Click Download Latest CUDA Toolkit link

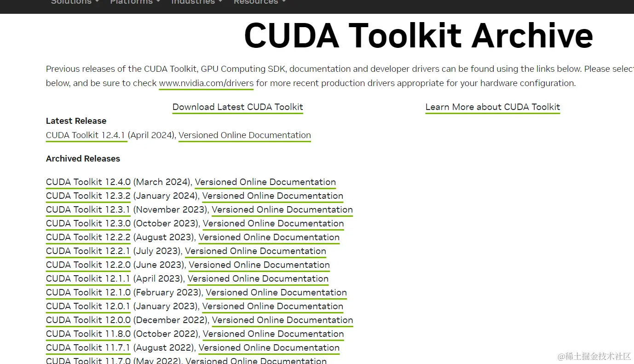point(238,107)
